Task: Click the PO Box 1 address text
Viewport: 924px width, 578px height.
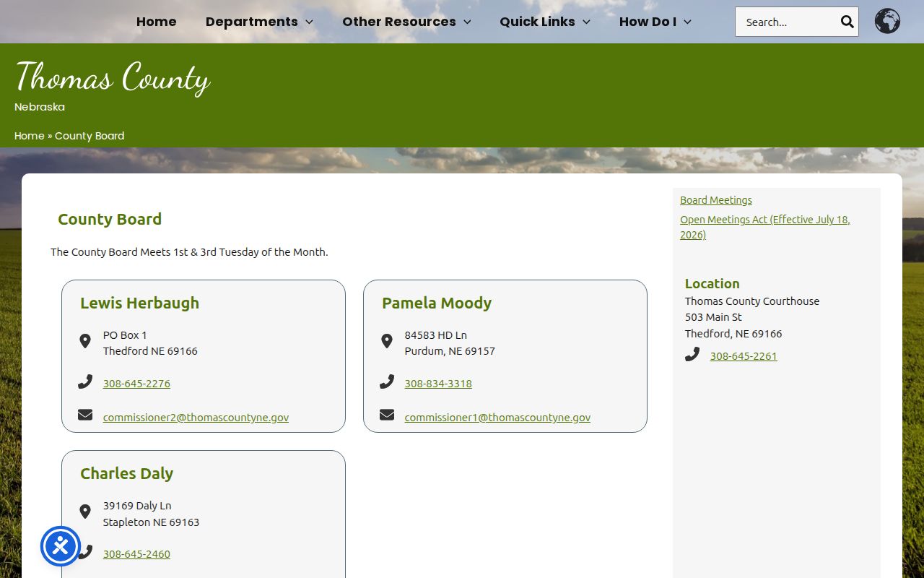Action: point(125,335)
